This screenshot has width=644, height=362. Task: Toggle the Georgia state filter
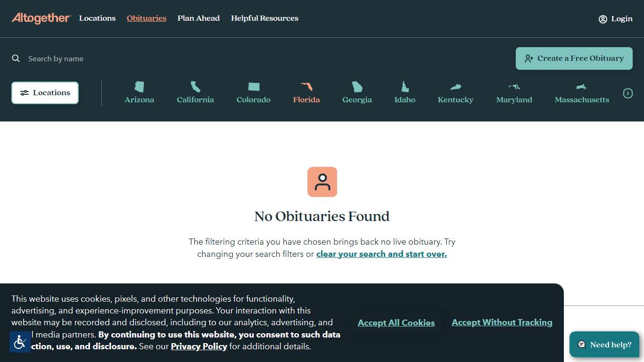click(357, 92)
